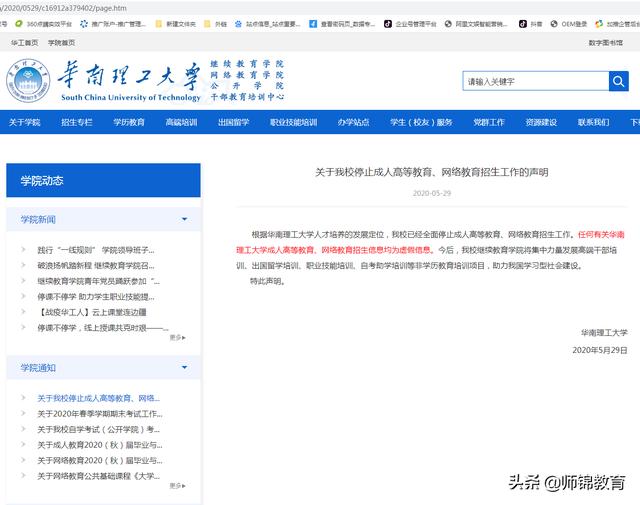Open the 新建文件夹 bookmark folder
The image size is (640, 505).
coord(176,24)
